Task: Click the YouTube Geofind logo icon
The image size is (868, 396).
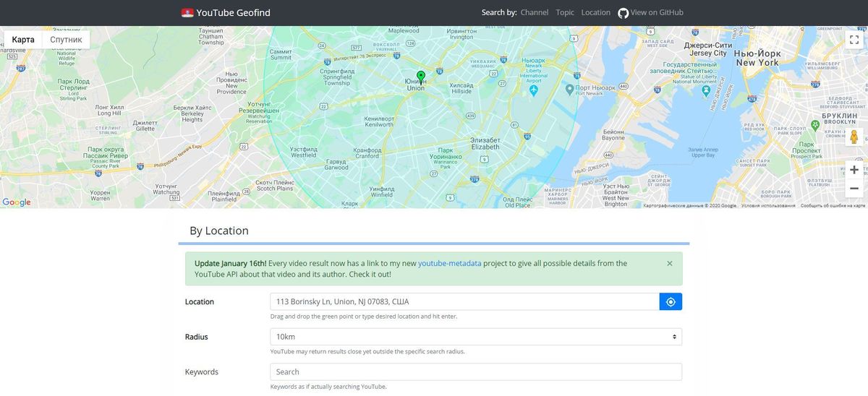Action: point(188,13)
